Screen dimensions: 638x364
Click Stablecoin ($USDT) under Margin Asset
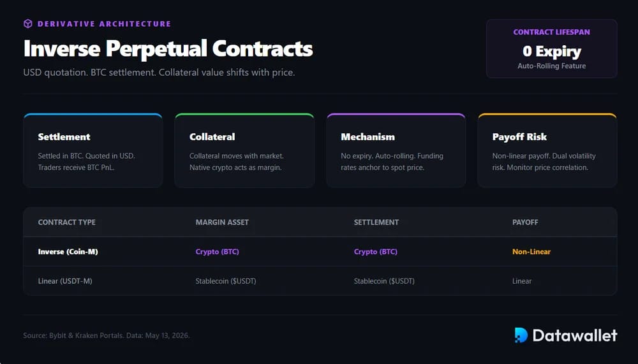[226, 281]
